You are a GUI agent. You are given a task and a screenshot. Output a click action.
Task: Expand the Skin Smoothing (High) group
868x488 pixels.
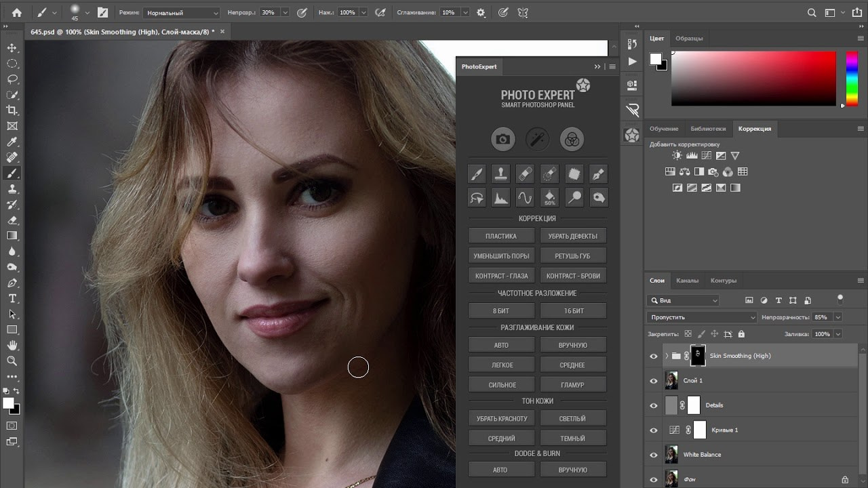coord(667,356)
